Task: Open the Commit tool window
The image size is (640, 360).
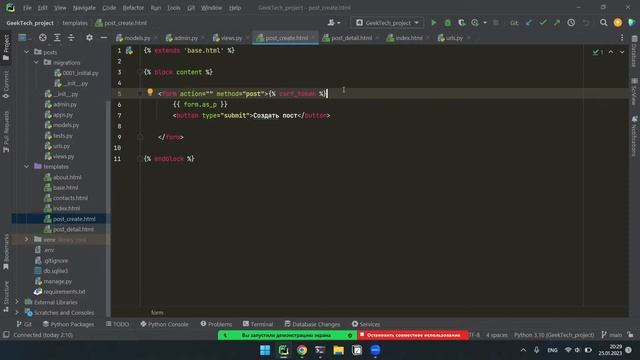Action: (6, 84)
